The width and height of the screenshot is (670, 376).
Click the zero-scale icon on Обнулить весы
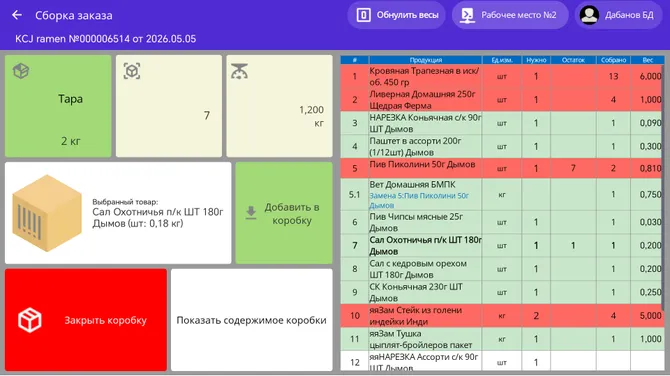(x=363, y=15)
